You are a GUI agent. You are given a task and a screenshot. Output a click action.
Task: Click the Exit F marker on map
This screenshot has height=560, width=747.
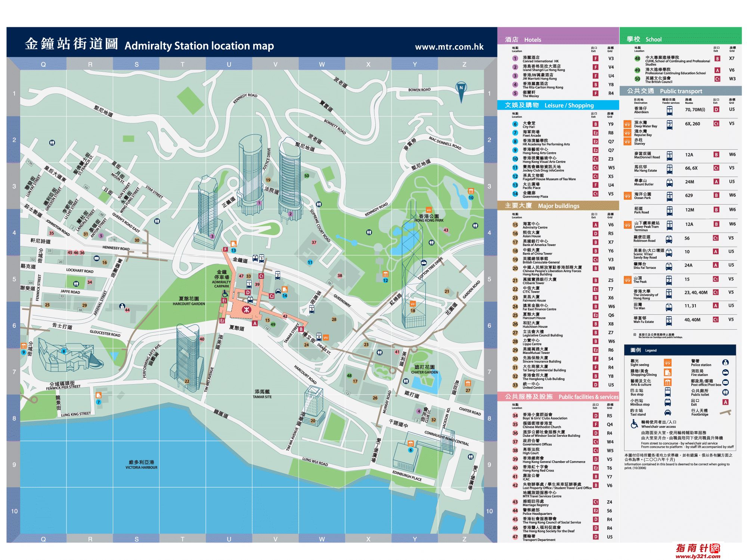[225, 249]
